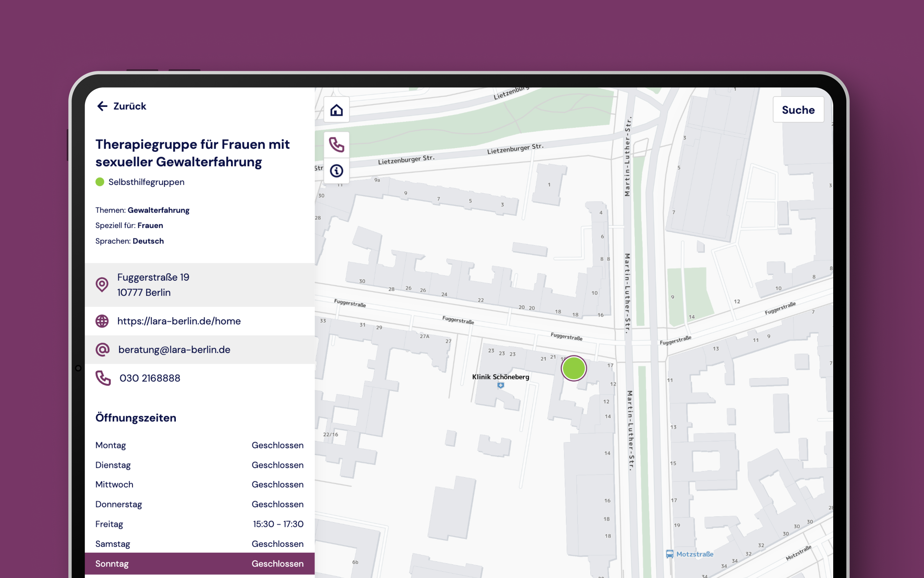Screen dimensions: 924x578
Task: Select the Speziell für: Frauen text
Action: coord(129,225)
